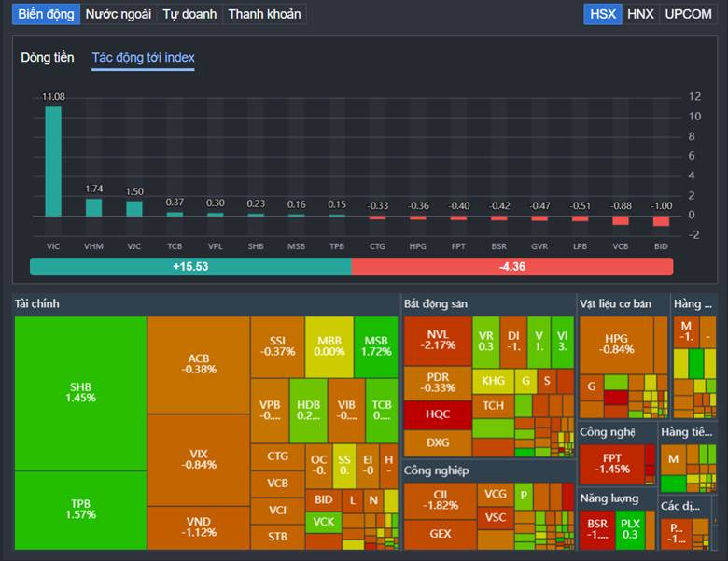This screenshot has width=728, height=561.
Task: Click the VJC bar valued 1.50
Action: [x=134, y=209]
